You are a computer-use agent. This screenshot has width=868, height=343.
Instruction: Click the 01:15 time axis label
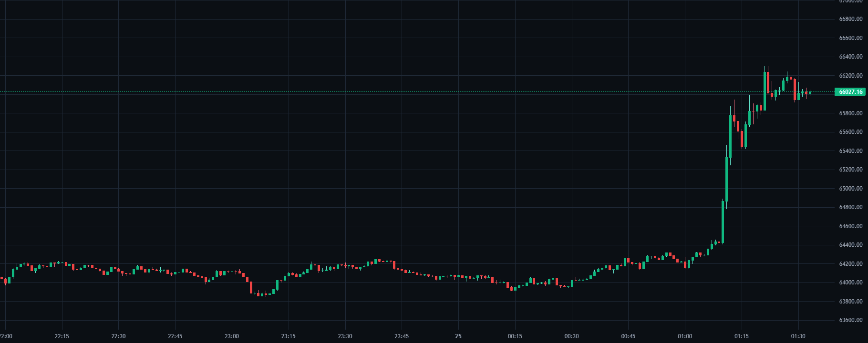point(742,336)
